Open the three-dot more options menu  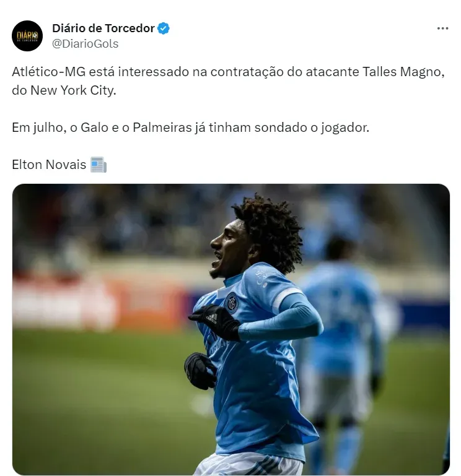(x=442, y=28)
